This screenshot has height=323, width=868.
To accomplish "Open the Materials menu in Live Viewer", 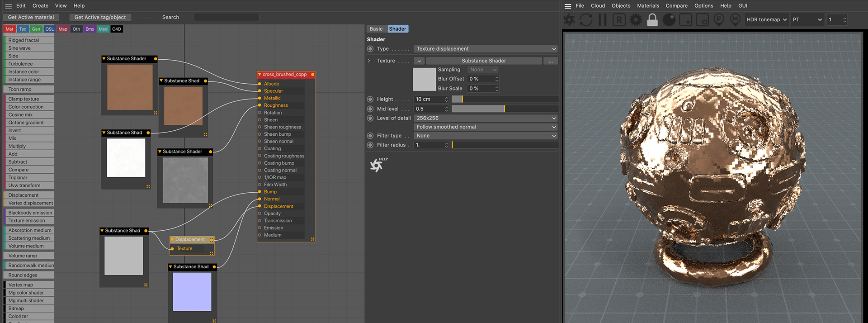I will 648,6.
